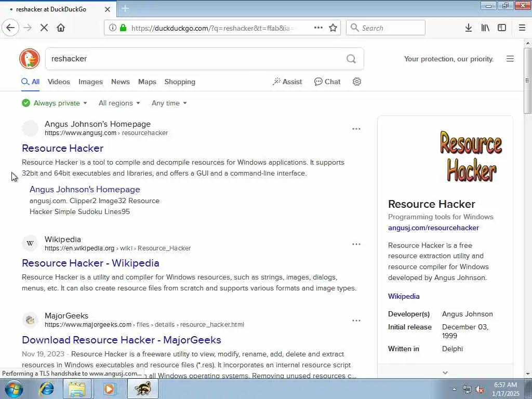
Task: Show site information in address bar
Action: coord(113,28)
